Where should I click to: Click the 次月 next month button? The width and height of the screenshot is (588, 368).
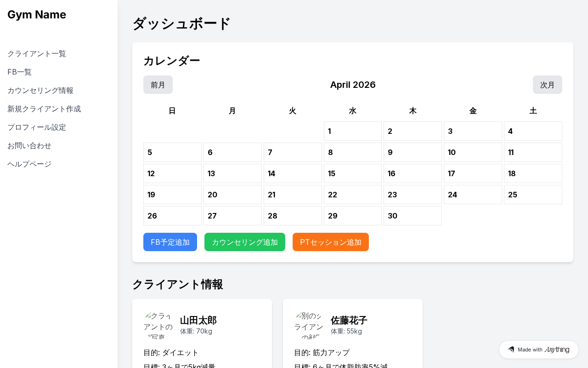tap(547, 85)
